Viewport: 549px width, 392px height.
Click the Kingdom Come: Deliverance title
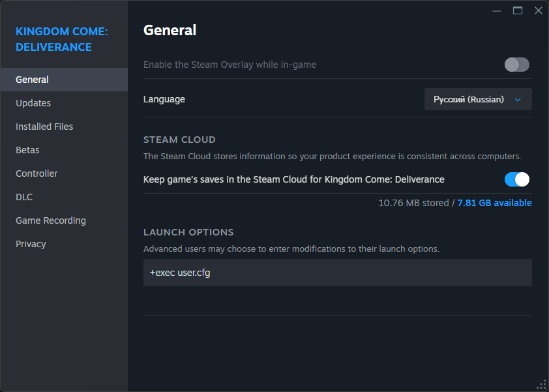62,39
